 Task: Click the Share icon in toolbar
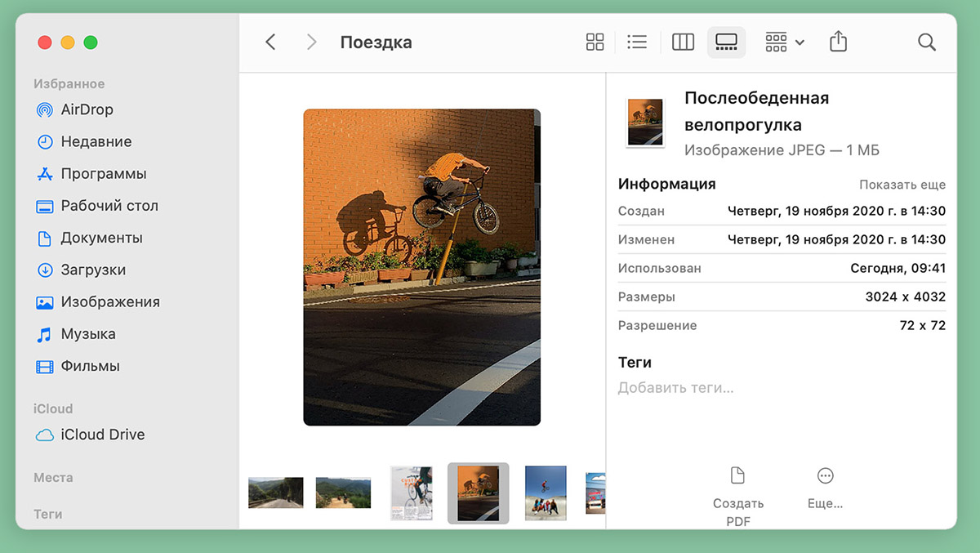pyautogui.click(x=838, y=42)
